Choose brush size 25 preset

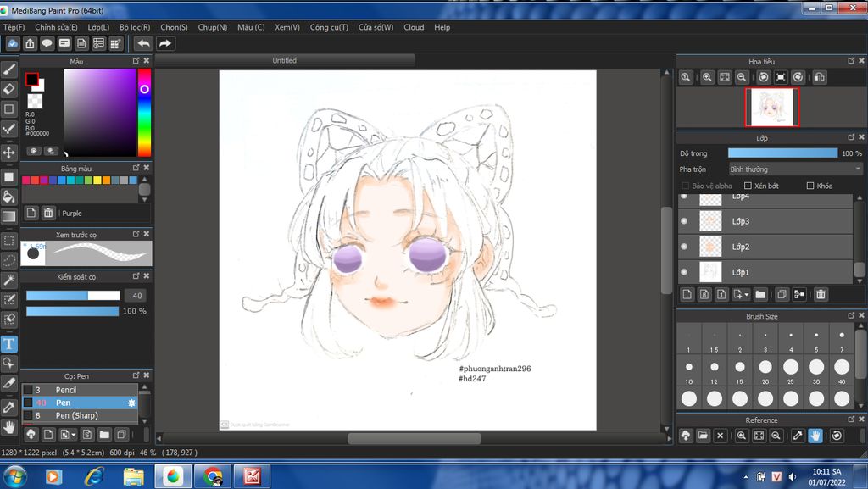pyautogui.click(x=791, y=370)
